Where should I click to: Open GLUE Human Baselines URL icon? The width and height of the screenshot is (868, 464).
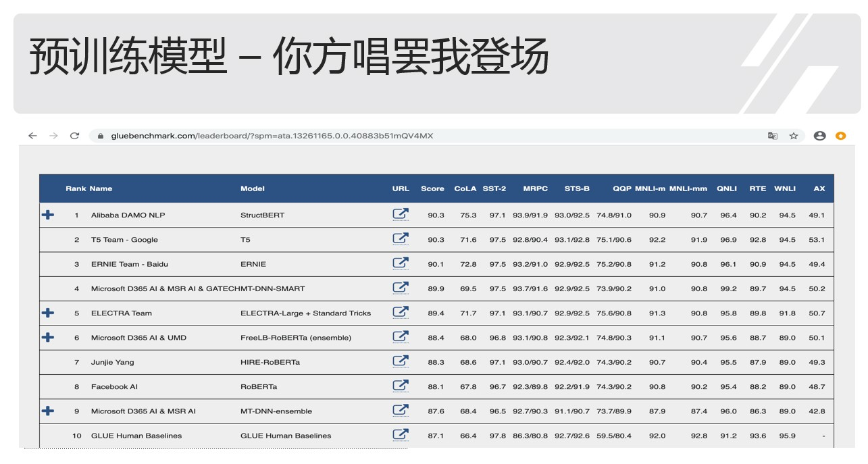[x=401, y=435]
